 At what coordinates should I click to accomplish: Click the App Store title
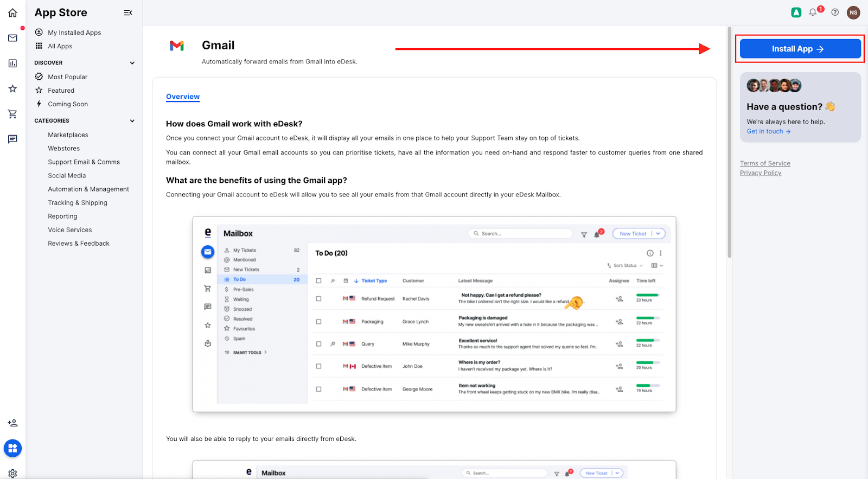(61, 12)
